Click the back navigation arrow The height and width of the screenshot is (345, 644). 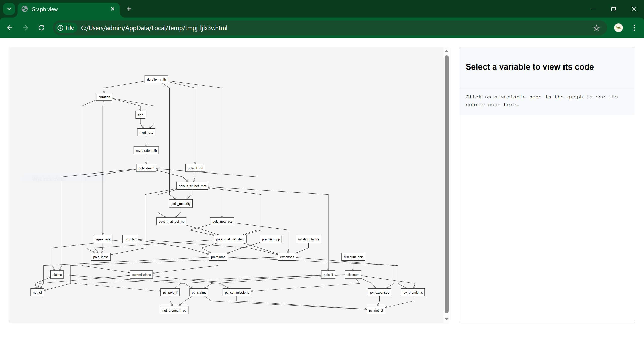click(10, 28)
